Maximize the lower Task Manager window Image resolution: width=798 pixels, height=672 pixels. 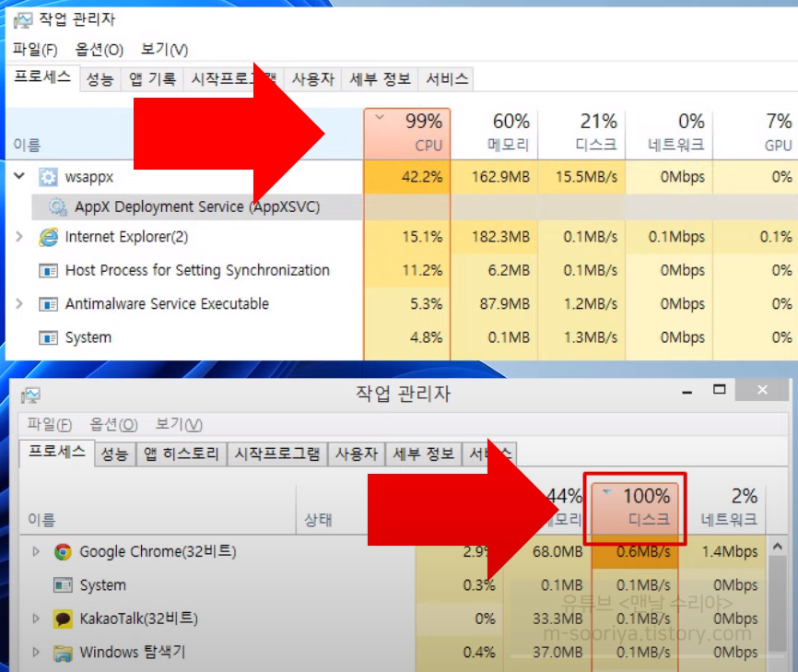[720, 390]
